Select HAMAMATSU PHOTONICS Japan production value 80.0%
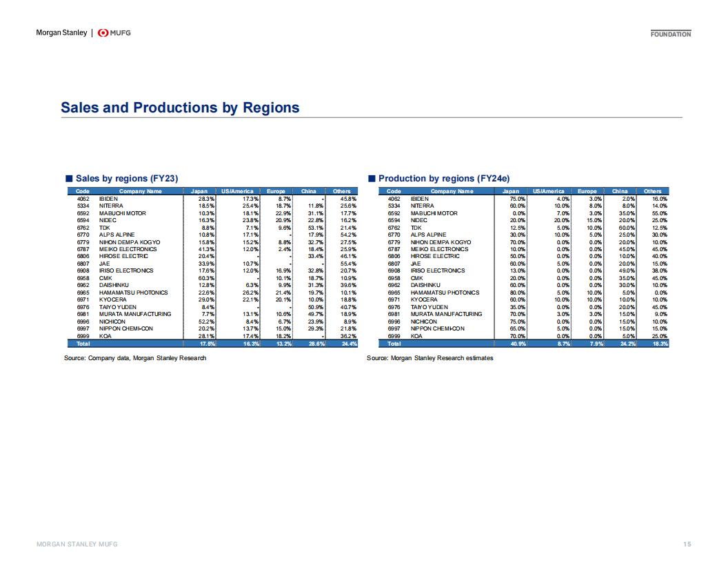Image resolution: width=728 pixels, height=563 pixels. point(517,293)
